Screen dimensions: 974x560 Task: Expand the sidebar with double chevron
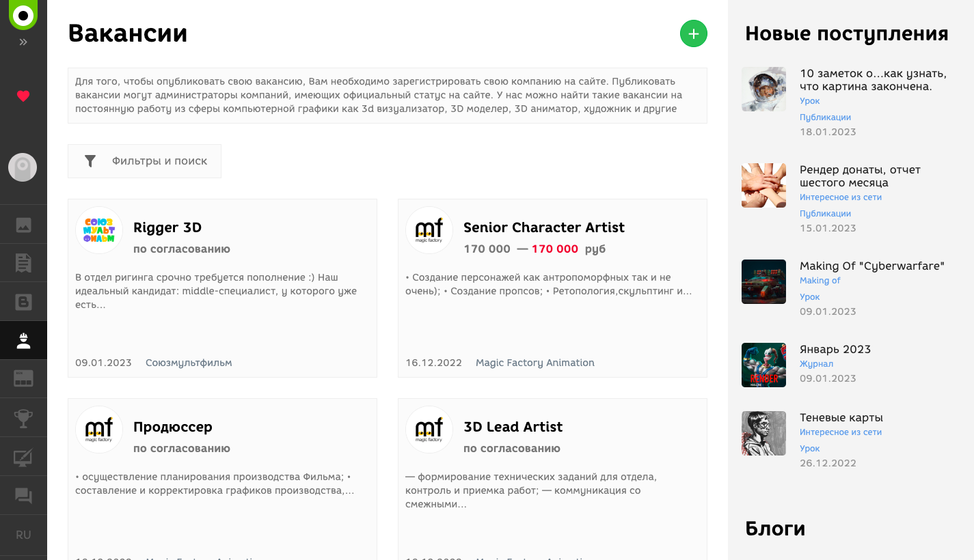coord(23,42)
